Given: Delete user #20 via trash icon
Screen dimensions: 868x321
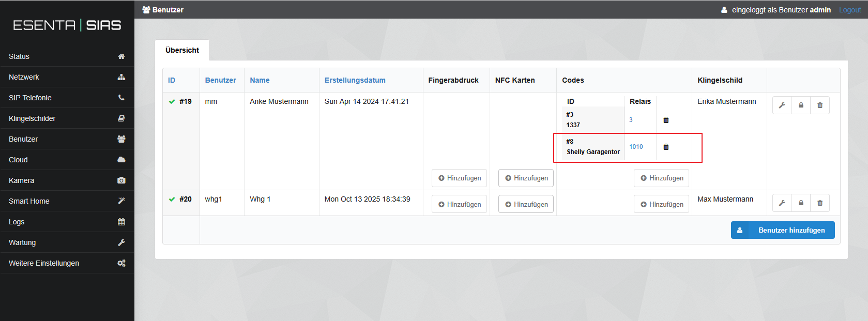Looking at the screenshot, I should 820,203.
